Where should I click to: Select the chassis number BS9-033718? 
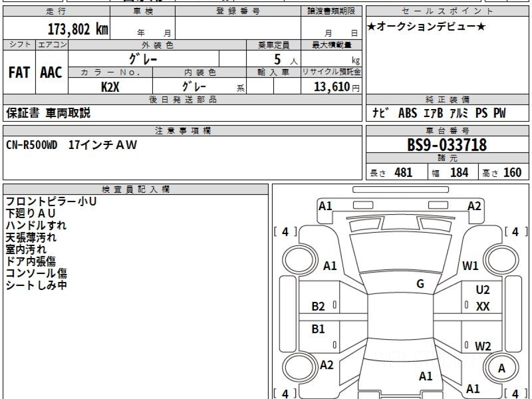pos(447,145)
